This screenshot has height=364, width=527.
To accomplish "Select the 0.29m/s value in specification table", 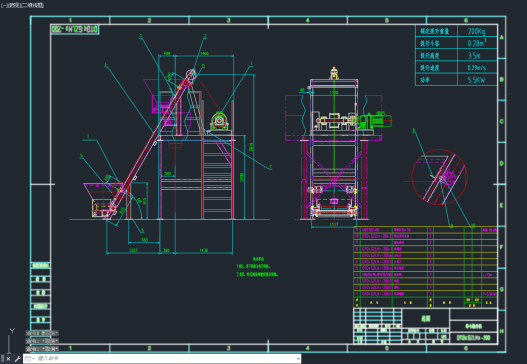I will click(x=477, y=68).
